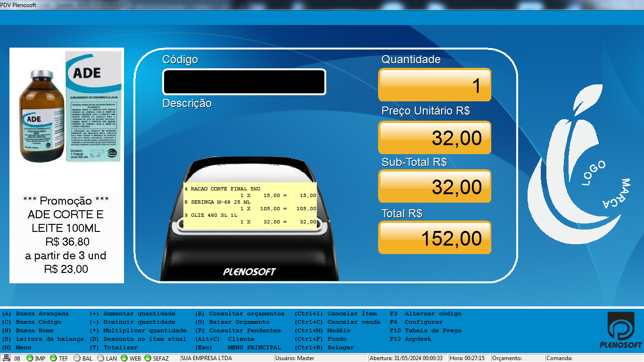This screenshot has height=362, width=644.
Task: Open '(Esc) MENU PRINCIPAL' shortcut
Action: 239,347
